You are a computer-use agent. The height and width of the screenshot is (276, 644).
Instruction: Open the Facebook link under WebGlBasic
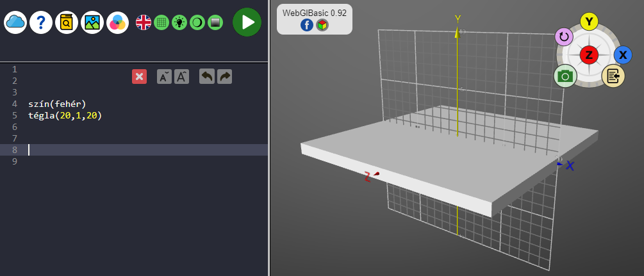pyautogui.click(x=306, y=25)
